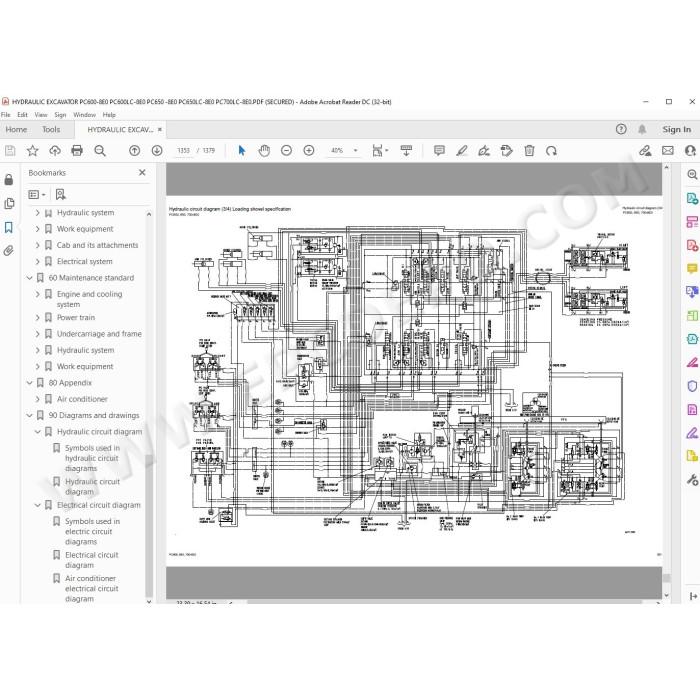700x700 pixels.
Task: Zoom out with minus icon
Action: click(287, 151)
